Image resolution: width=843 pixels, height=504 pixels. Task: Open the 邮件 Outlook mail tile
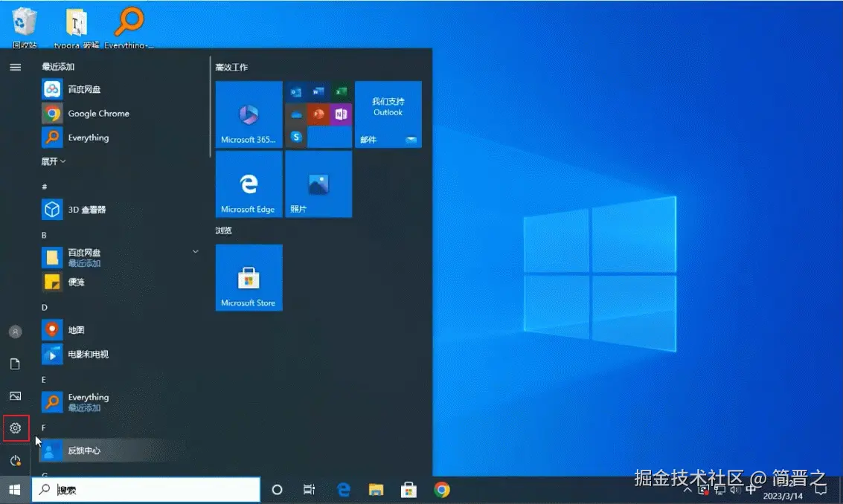click(388, 114)
